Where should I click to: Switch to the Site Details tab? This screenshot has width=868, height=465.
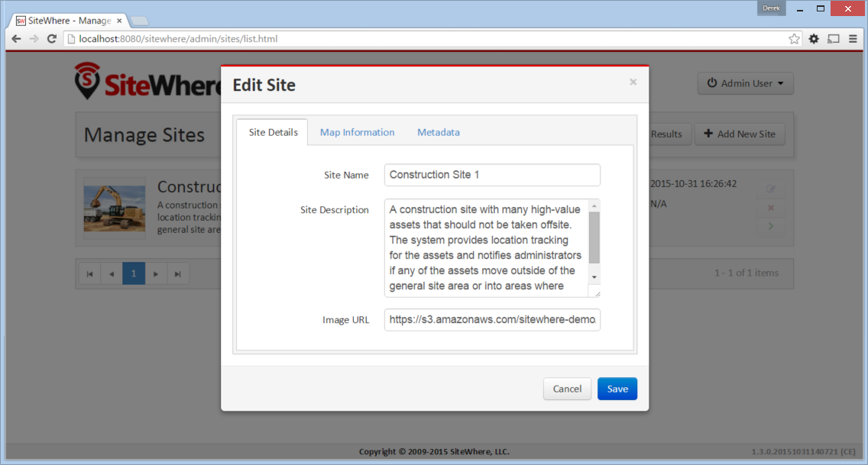(273, 132)
